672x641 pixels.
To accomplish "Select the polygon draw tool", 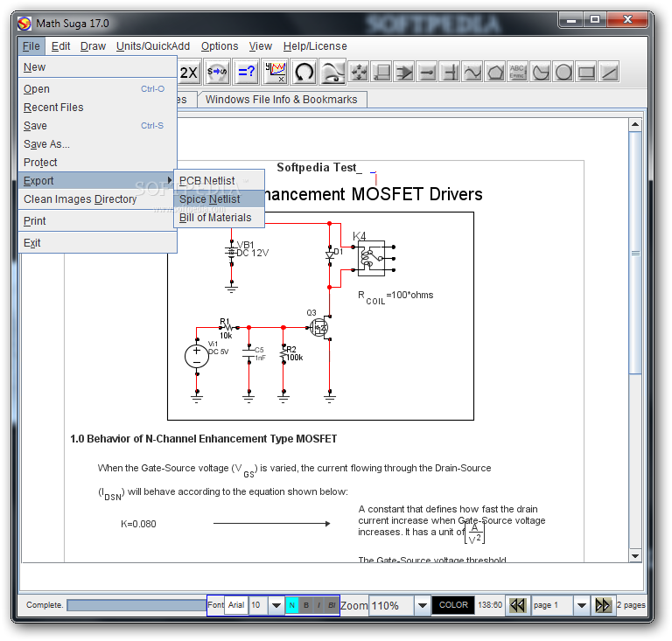I will pyautogui.click(x=495, y=72).
